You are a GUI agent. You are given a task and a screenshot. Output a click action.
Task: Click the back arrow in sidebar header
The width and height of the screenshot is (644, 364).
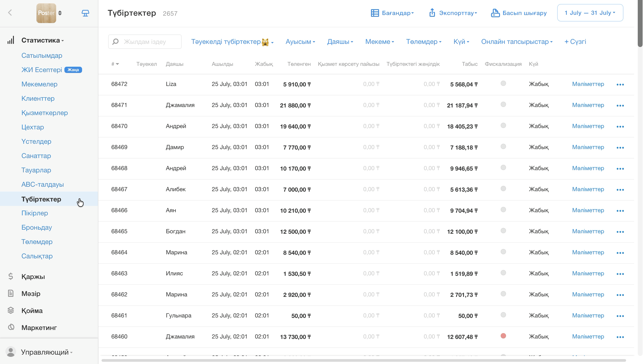pos(10,13)
